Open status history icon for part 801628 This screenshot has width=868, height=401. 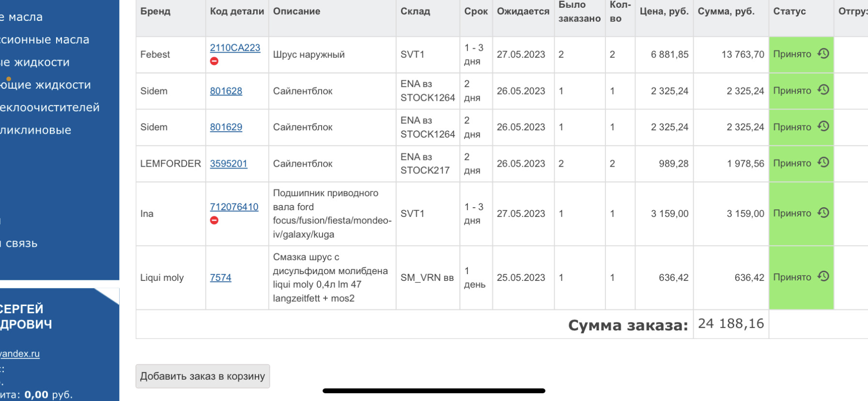point(823,90)
